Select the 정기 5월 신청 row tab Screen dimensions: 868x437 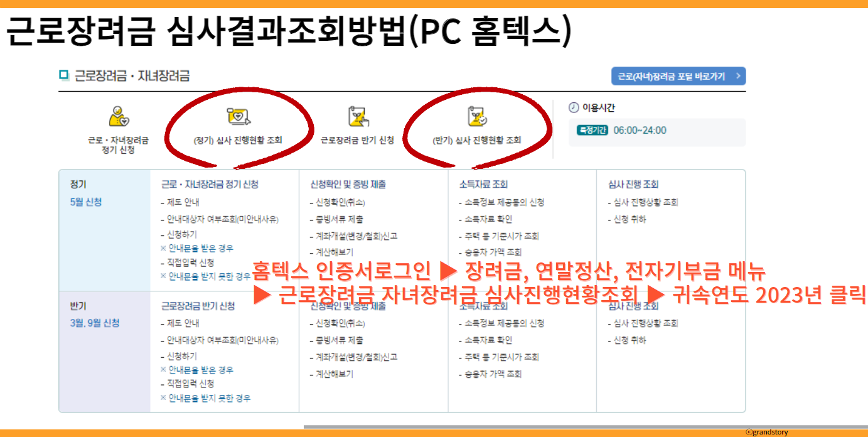pyautogui.click(x=105, y=230)
